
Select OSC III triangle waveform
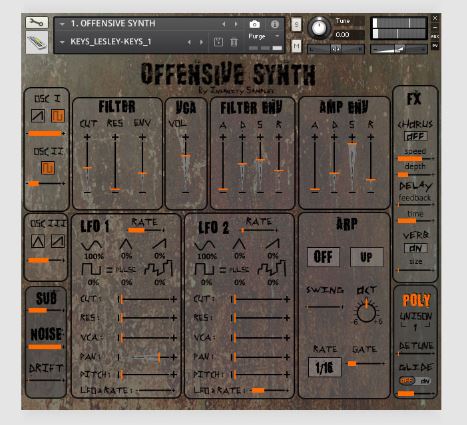[38, 241]
